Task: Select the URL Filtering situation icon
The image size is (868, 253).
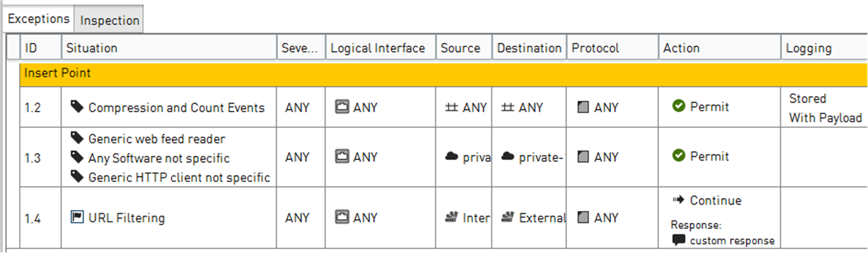Action: point(77,217)
